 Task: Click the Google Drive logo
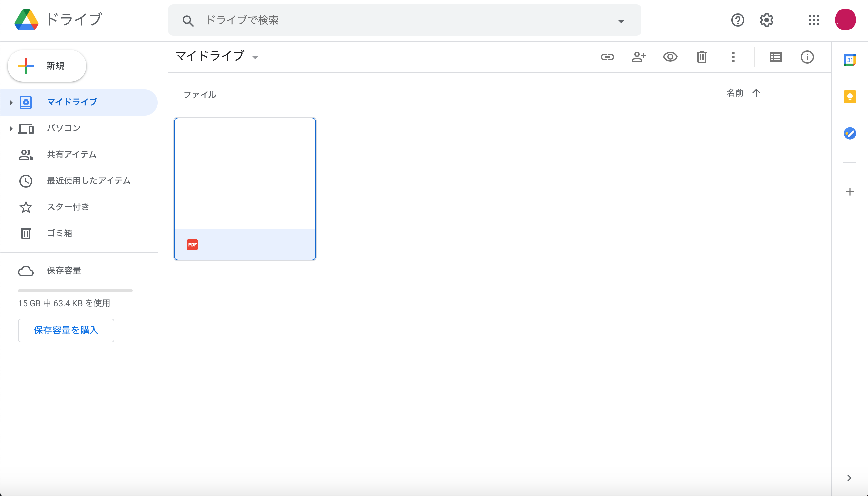26,20
